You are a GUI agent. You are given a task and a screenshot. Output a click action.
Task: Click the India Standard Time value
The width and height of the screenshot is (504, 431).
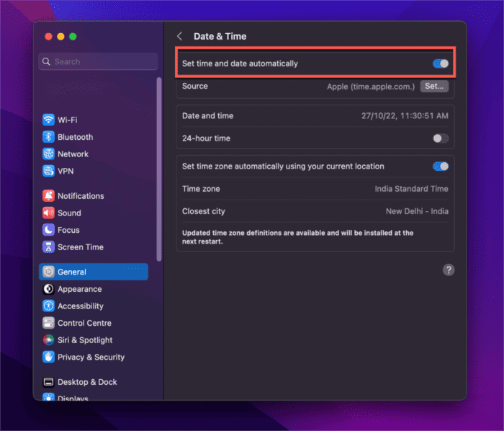(x=411, y=189)
